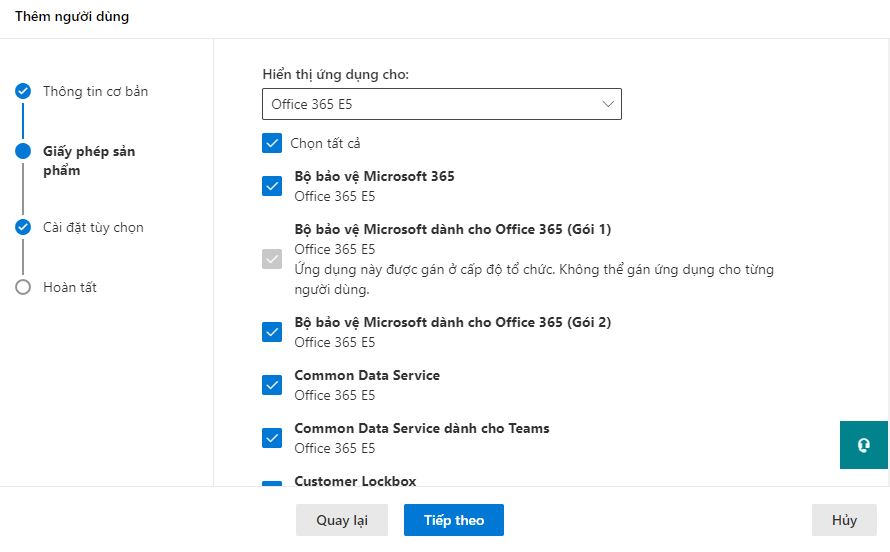Screen dimensions: 890x552
Task: Uncheck the Common Data Service checkbox
Action: (x=272, y=385)
